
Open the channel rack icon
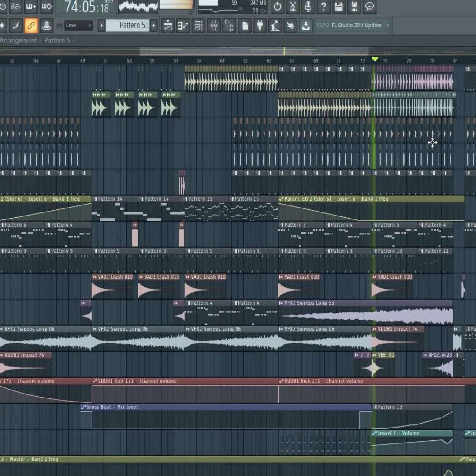point(198,26)
